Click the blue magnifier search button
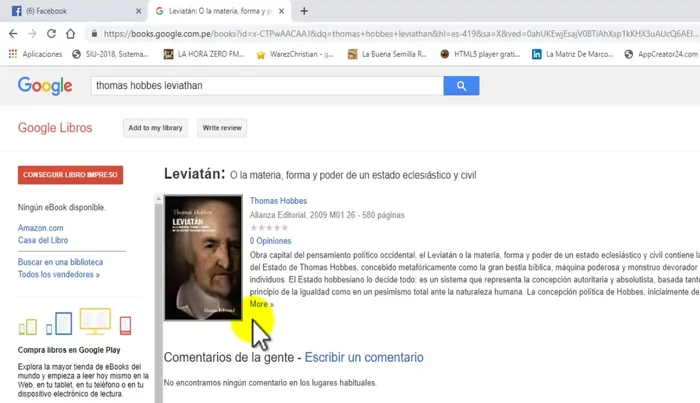 [461, 85]
